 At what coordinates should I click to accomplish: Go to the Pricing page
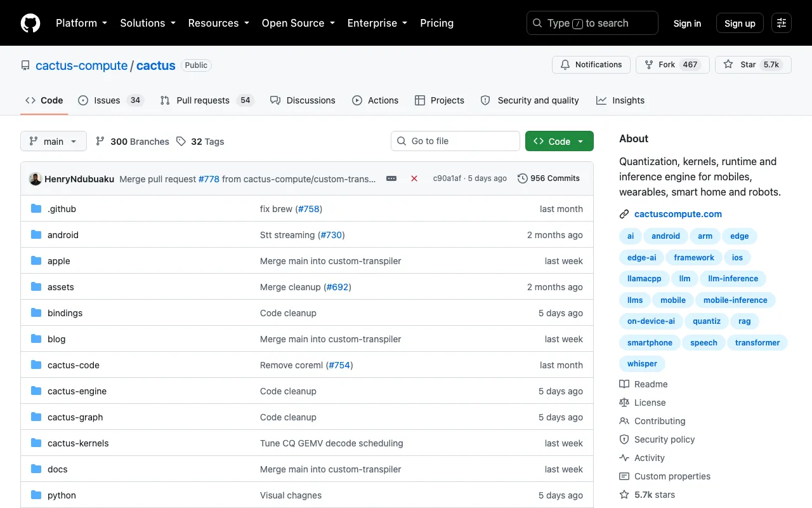click(437, 23)
